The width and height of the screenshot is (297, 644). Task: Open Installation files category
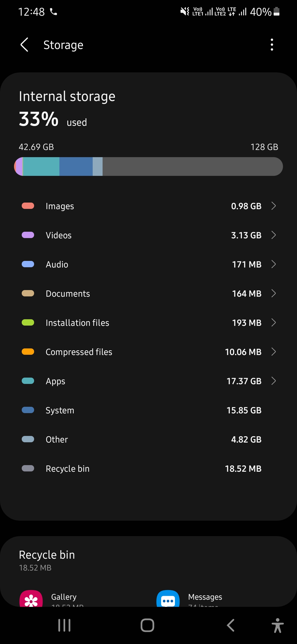pyautogui.click(x=148, y=323)
